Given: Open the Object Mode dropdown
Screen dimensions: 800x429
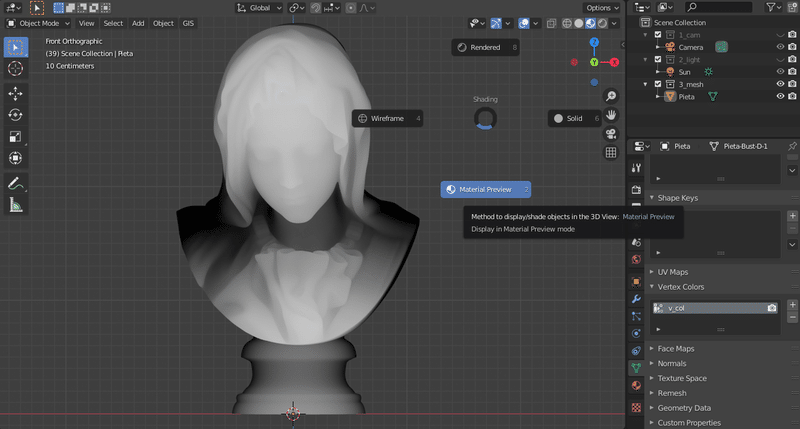Looking at the screenshot, I should [38, 23].
